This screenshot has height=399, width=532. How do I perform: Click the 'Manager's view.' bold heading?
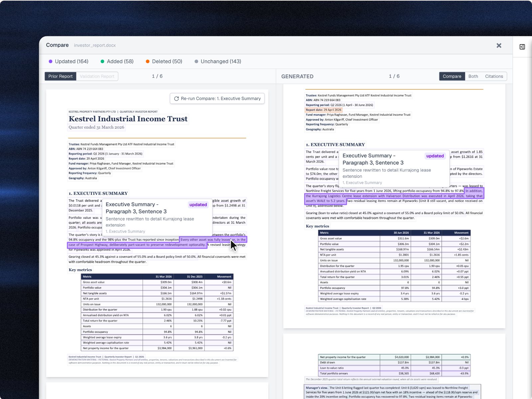(317, 388)
